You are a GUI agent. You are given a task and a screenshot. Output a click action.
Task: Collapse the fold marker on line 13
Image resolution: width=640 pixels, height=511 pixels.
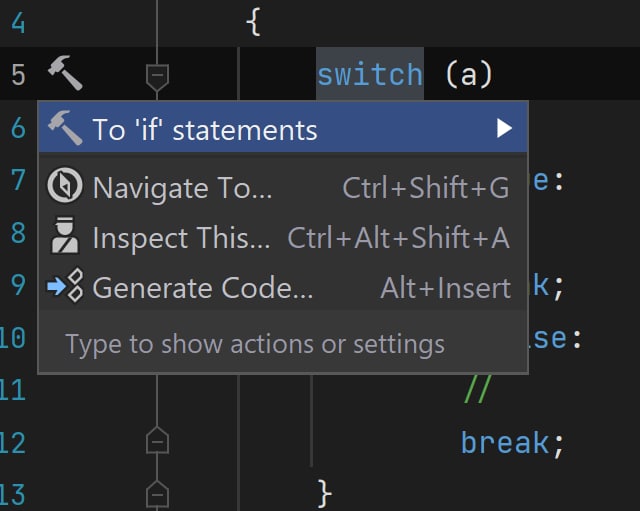tap(157, 494)
